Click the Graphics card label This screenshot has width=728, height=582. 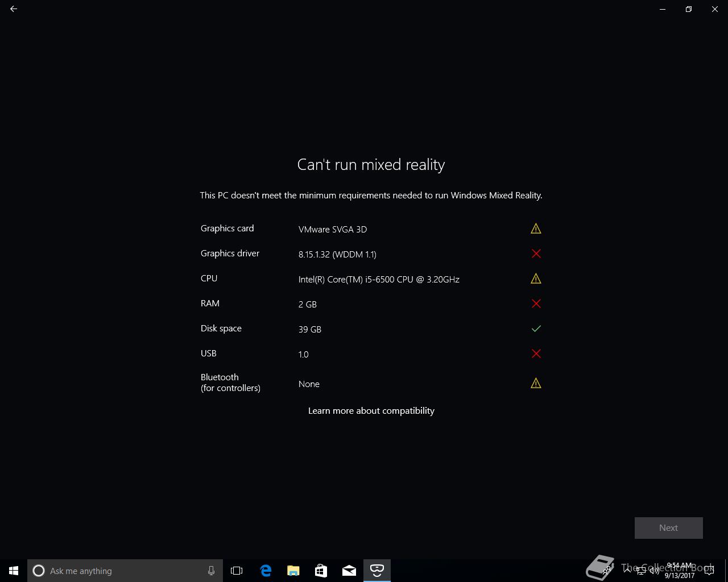[x=227, y=228]
